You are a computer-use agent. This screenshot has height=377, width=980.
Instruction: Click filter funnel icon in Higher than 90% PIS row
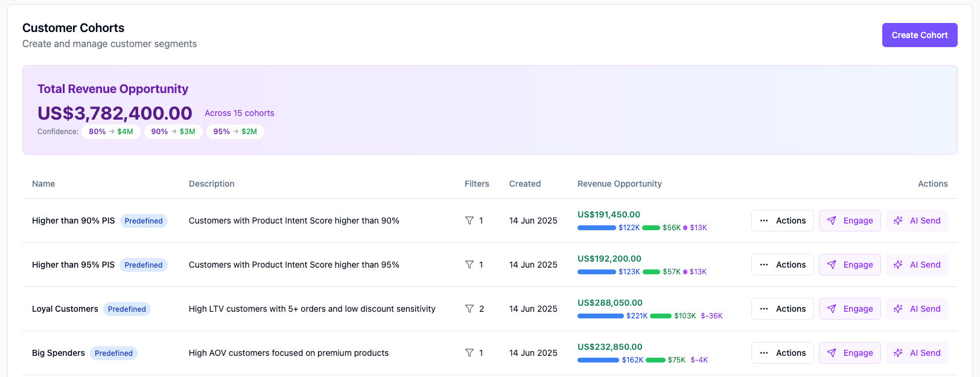coord(469,221)
